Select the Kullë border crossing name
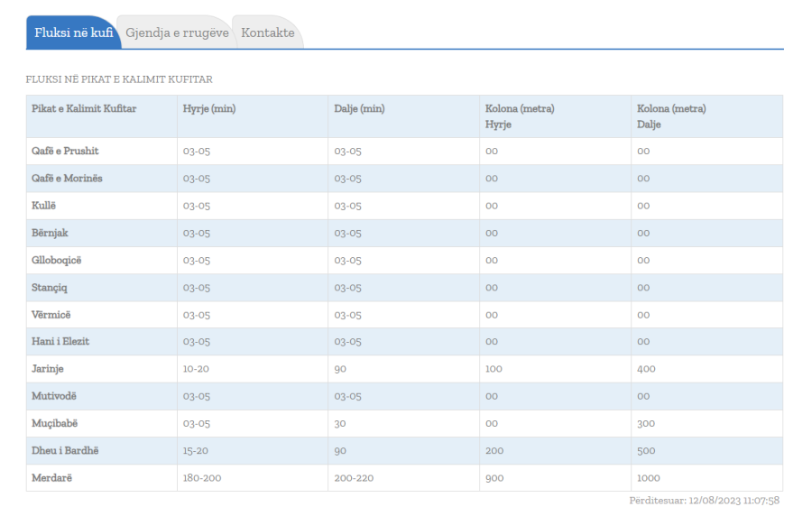This screenshot has width=812, height=516. click(x=44, y=206)
